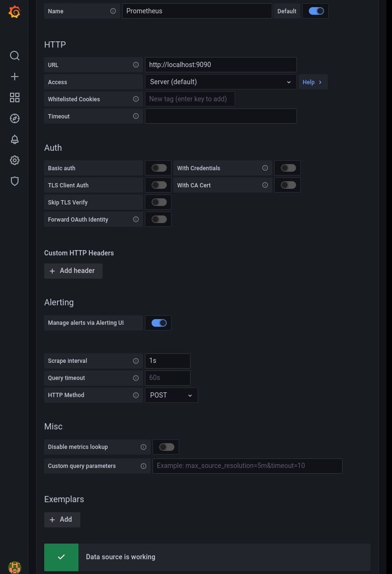Open the Alerting bell icon
Screen dimensions: 392x574
tap(14, 139)
